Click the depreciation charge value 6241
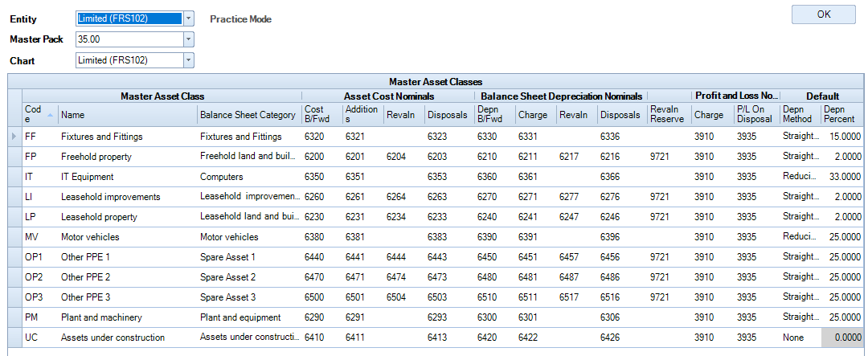The image size is (868, 356). (535, 217)
